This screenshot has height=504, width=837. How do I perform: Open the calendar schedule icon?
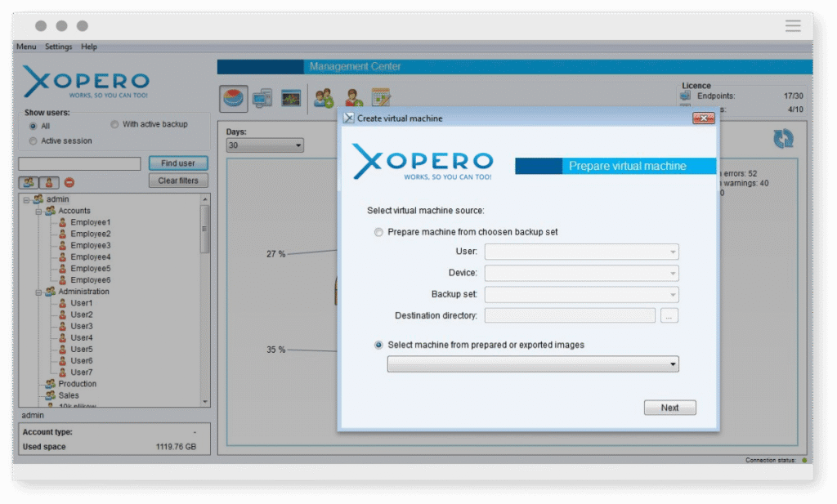[381, 97]
